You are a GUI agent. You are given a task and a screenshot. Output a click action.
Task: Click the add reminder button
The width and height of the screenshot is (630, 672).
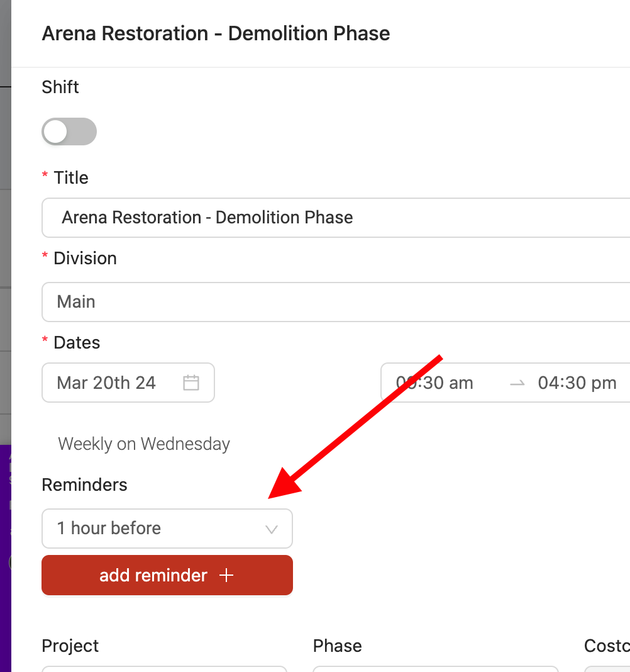coord(167,575)
